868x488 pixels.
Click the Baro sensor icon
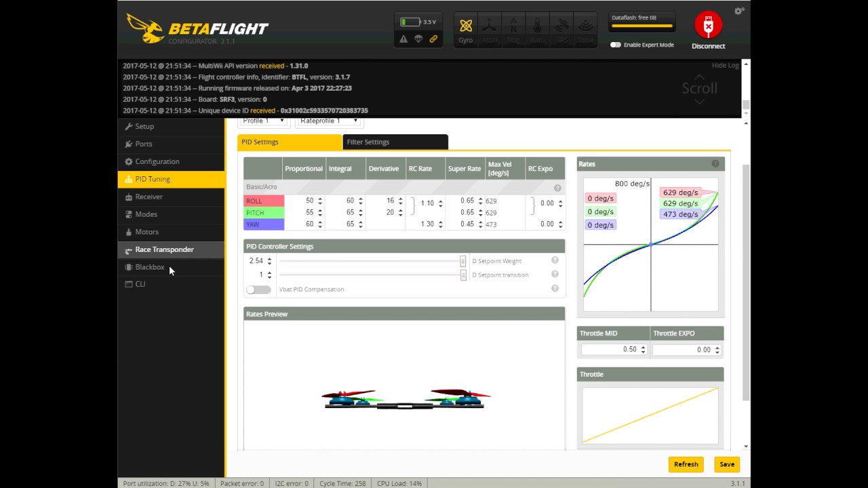537,30
